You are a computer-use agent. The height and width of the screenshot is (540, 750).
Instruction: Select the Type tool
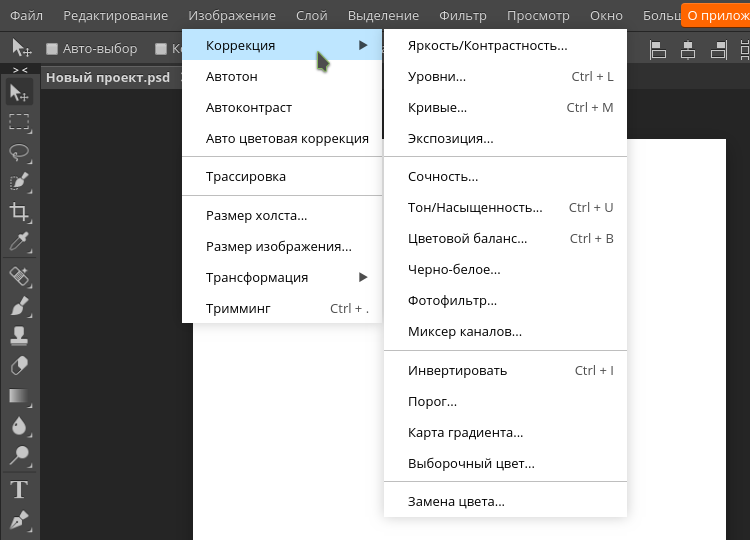pyautogui.click(x=20, y=490)
